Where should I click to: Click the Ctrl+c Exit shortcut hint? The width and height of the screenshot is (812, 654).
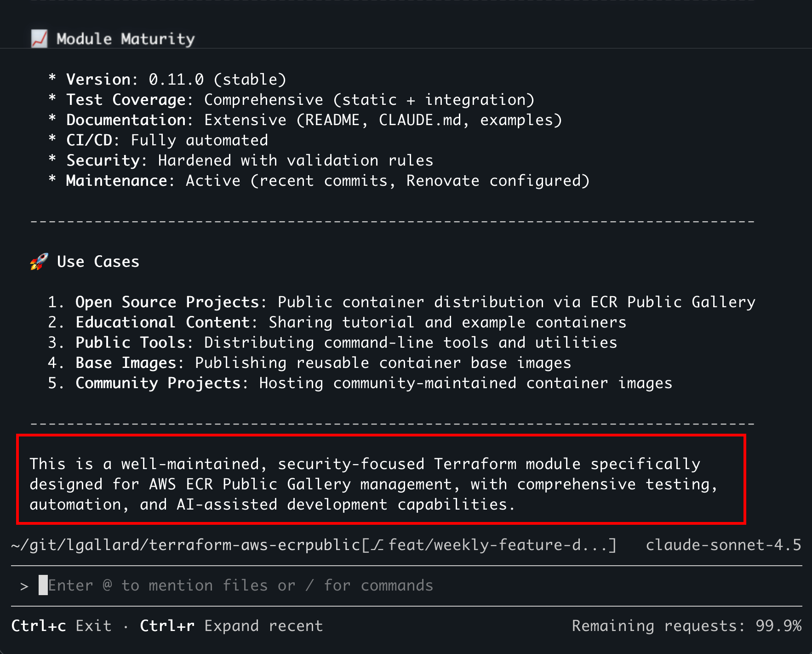(x=61, y=626)
